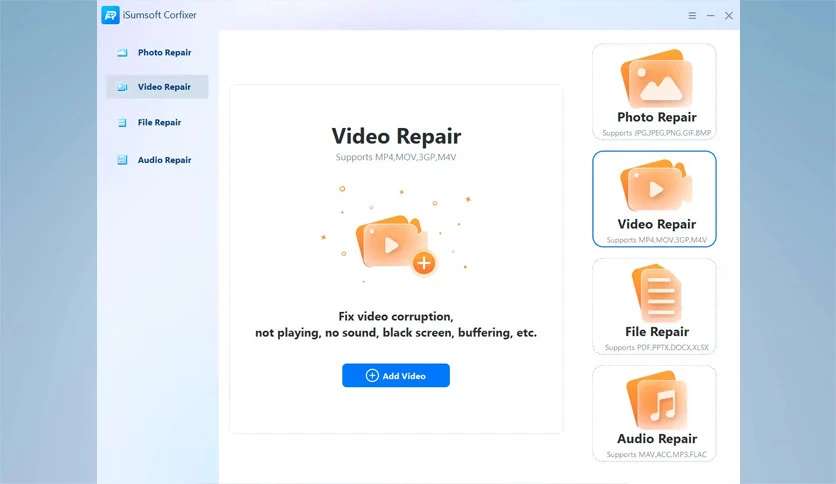Image resolution: width=836 pixels, height=484 pixels.
Task: Click the document icon in File Repair card
Action: click(656, 293)
